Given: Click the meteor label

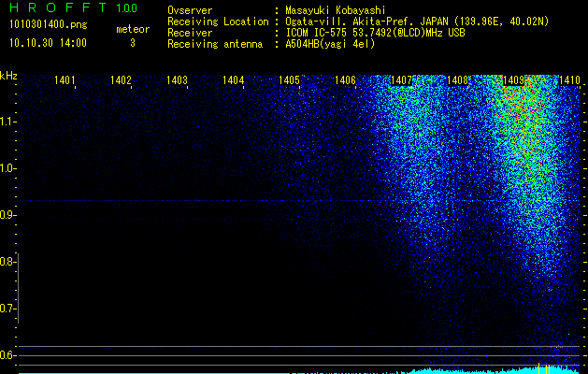Looking at the screenshot, I should pyautogui.click(x=133, y=29).
